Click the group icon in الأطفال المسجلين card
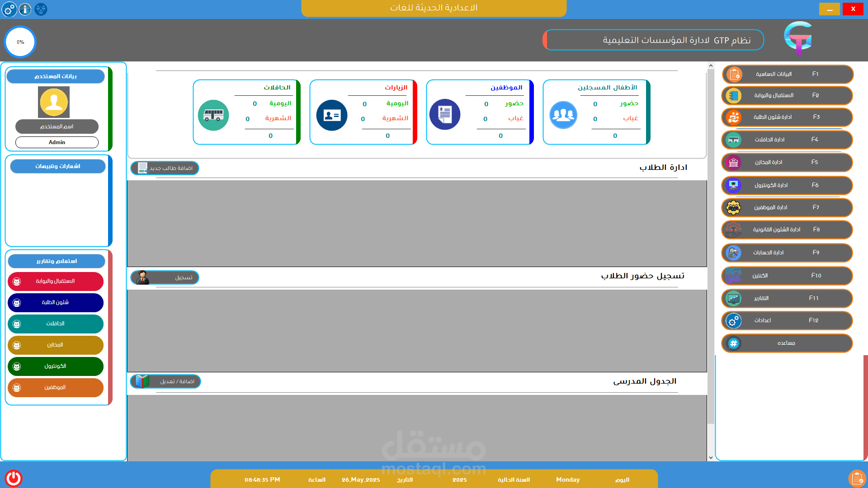This screenshot has width=868, height=488. coord(563,115)
